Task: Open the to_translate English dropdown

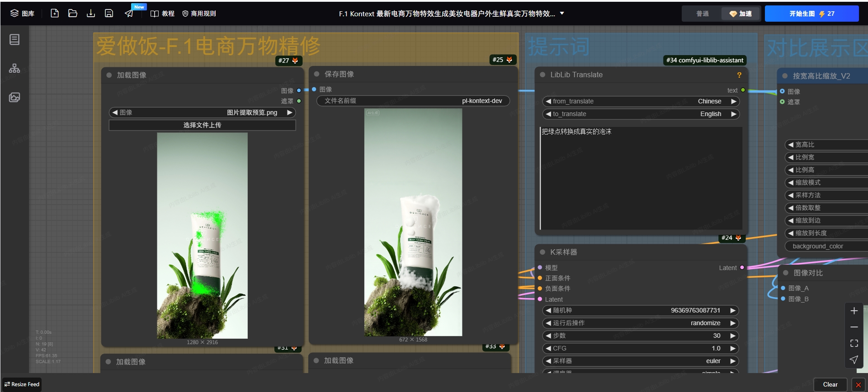Action: tap(641, 114)
